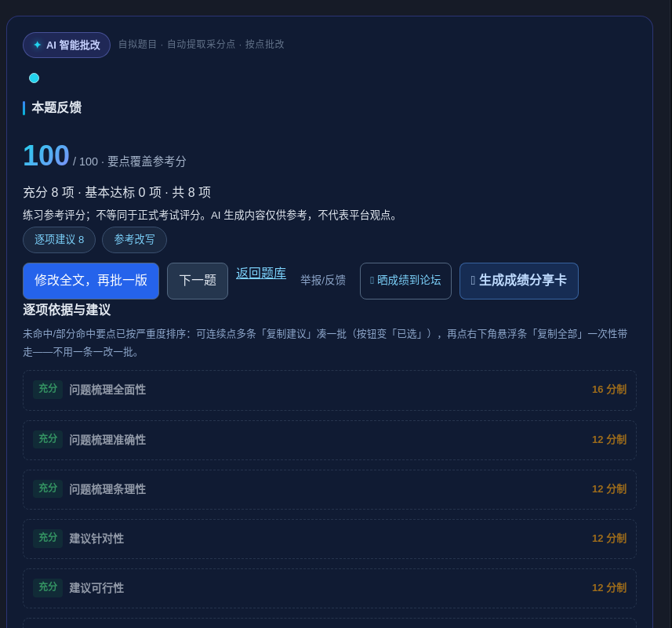Click 充分 tag on 问题梳理条理性

click(48, 488)
